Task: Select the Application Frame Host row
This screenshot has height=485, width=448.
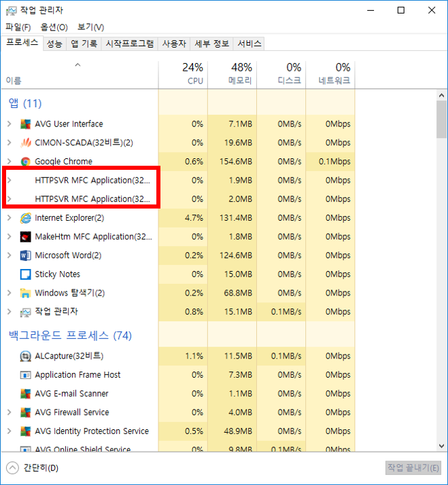Action: tap(178, 375)
